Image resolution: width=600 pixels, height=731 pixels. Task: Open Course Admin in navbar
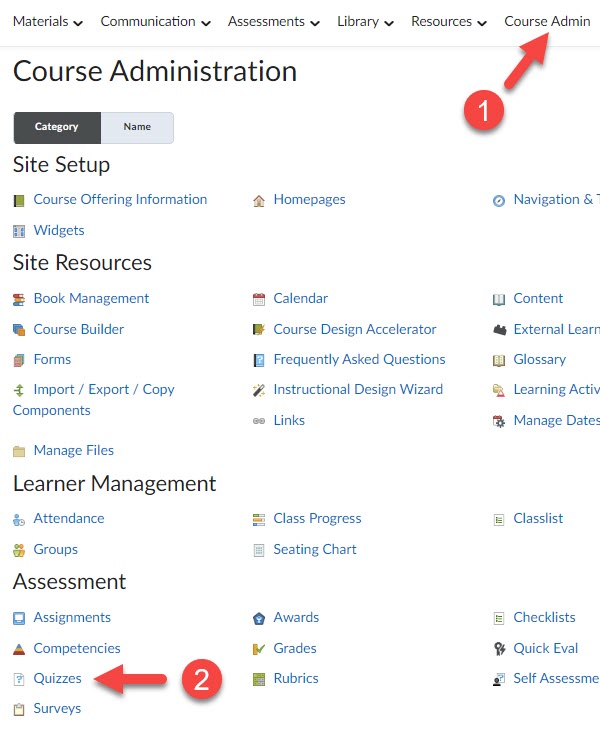[547, 21]
